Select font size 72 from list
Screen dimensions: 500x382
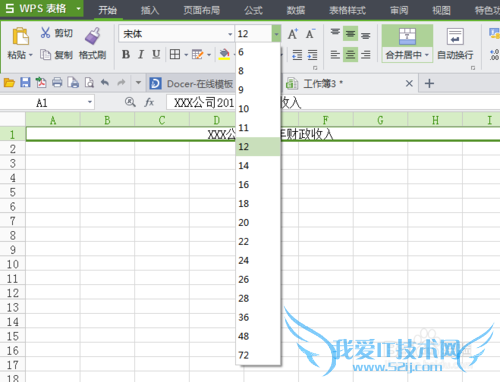pyautogui.click(x=258, y=355)
